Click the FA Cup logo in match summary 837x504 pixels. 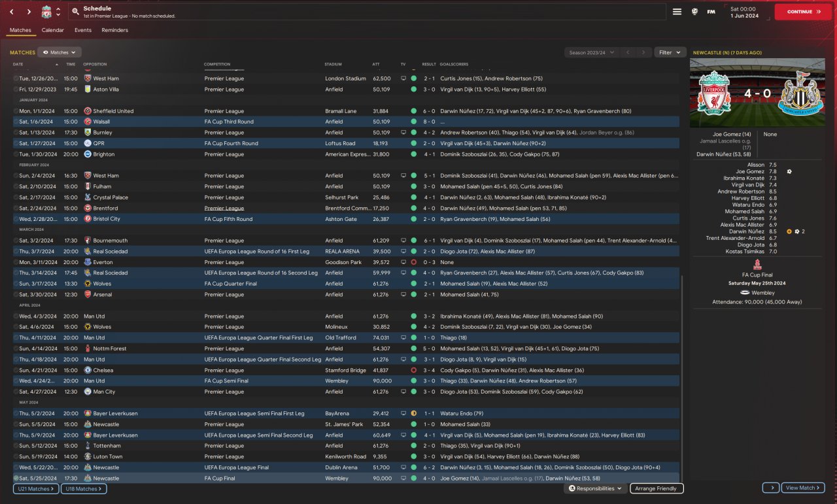pyautogui.click(x=758, y=265)
